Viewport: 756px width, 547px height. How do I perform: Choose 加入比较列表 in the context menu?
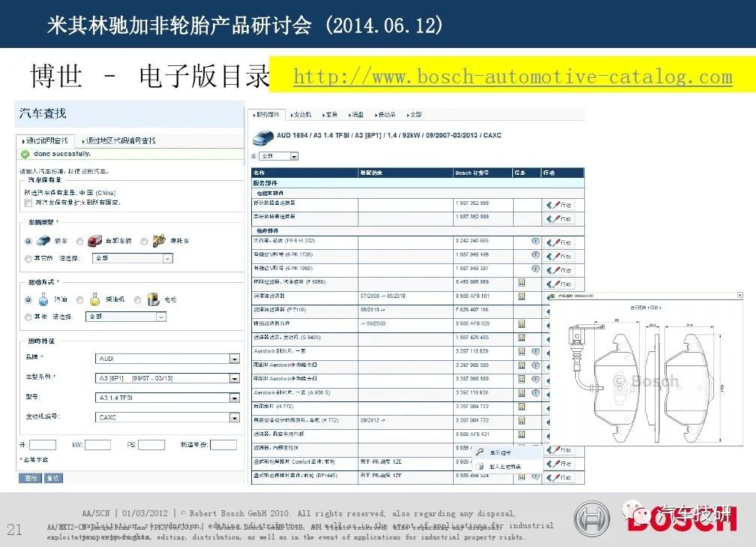505,467
